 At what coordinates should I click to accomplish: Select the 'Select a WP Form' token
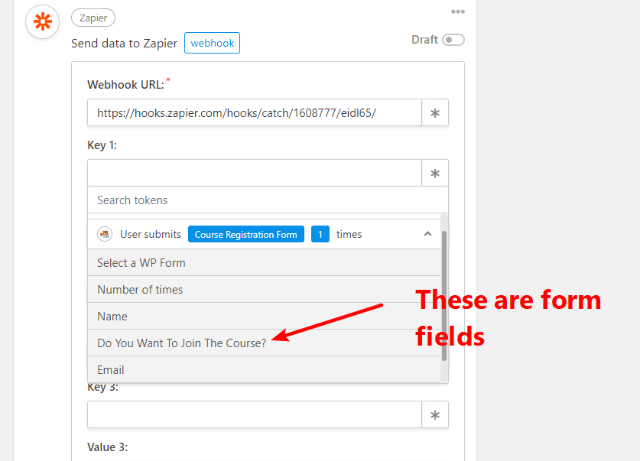264,263
